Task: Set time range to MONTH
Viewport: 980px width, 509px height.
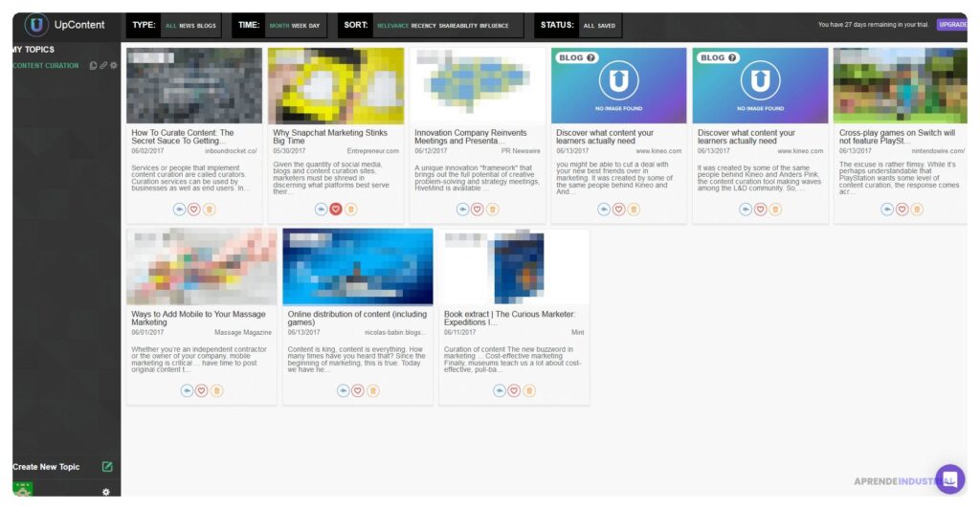Action: [x=279, y=26]
